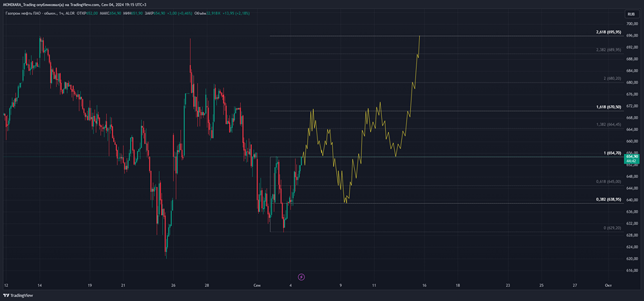Click the TradingView logo at bottom left
Image resolution: width=644 pixels, height=301 pixels.
17,295
